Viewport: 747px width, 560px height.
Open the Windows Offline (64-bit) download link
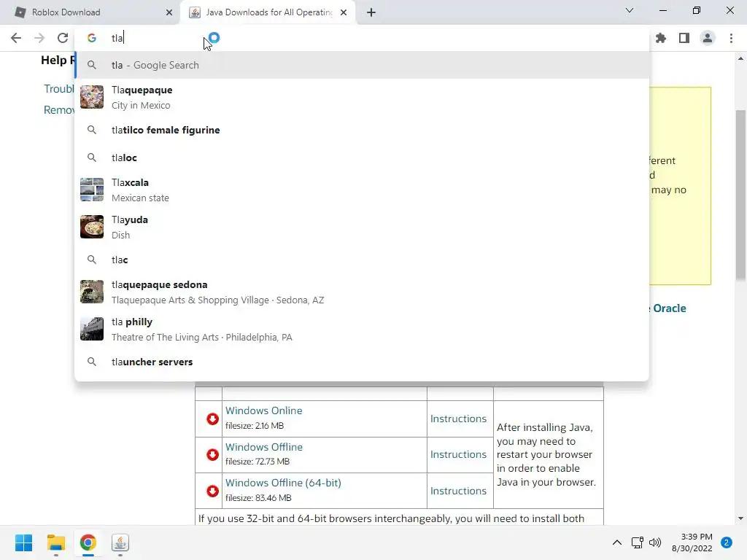[x=284, y=483]
